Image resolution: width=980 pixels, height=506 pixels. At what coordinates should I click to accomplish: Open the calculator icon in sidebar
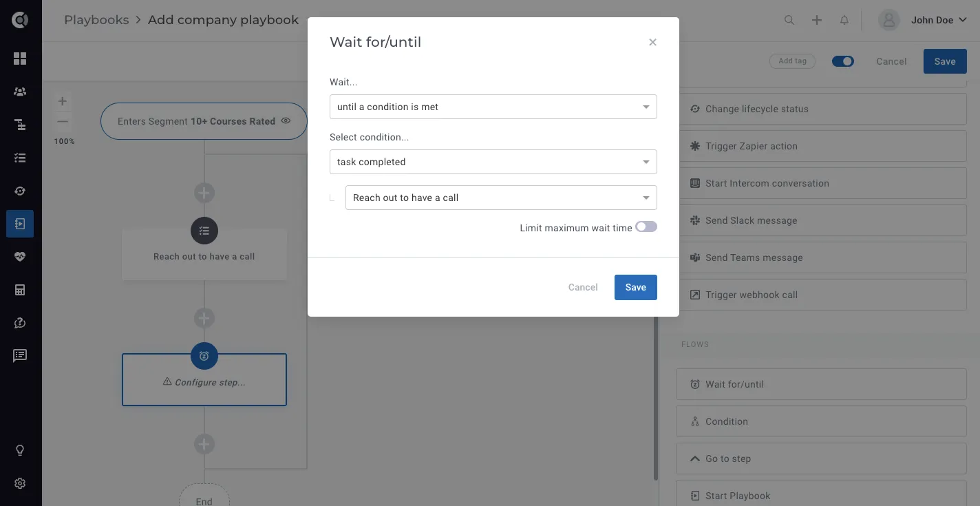(20, 290)
